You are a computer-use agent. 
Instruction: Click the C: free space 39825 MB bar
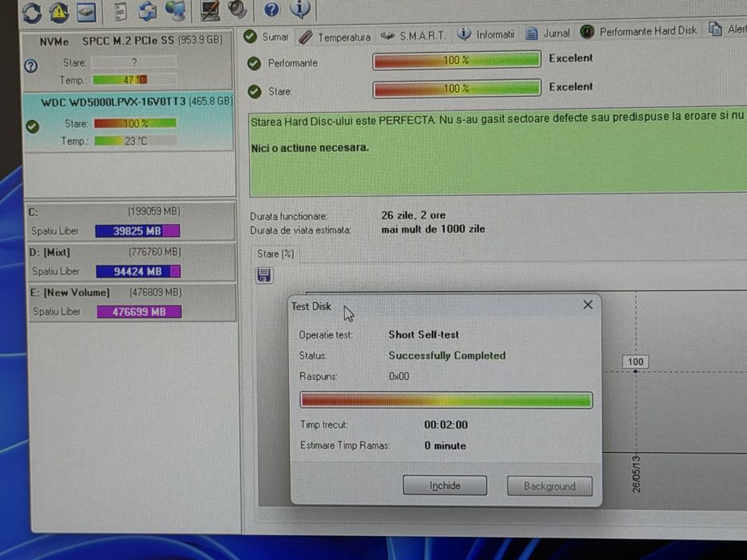pyautogui.click(x=138, y=231)
